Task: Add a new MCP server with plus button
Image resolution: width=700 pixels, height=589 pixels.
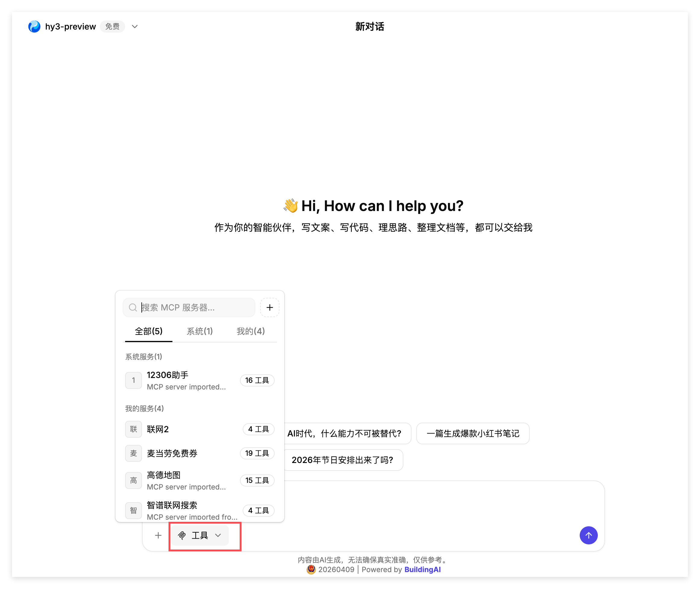Action: click(x=270, y=307)
